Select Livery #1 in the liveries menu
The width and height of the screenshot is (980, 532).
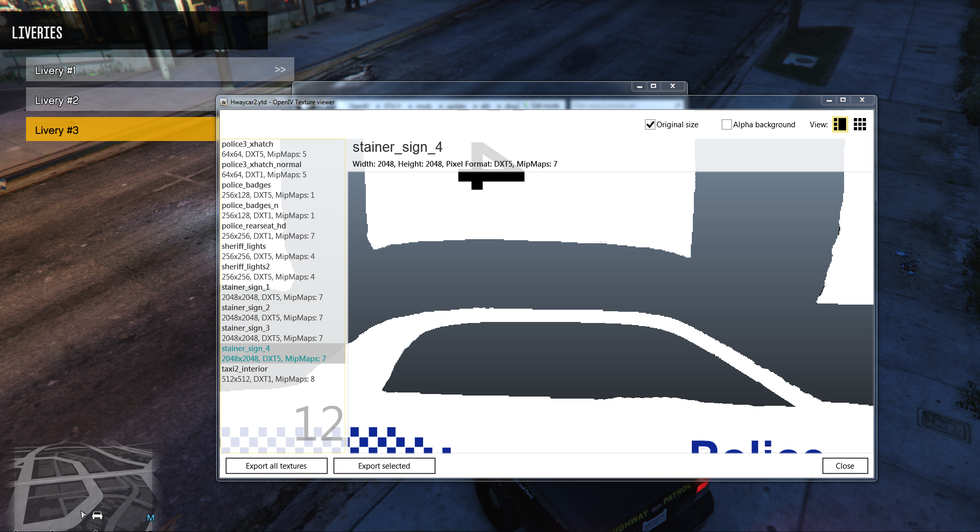(x=160, y=70)
